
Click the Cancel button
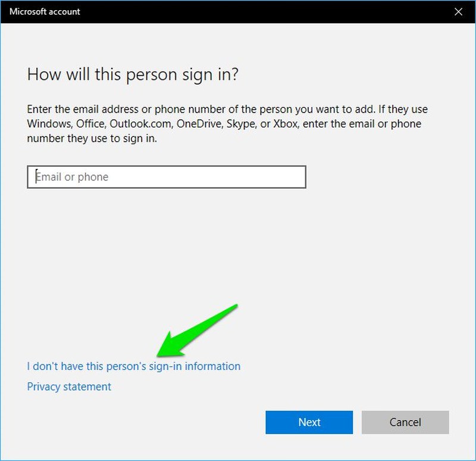(x=405, y=422)
